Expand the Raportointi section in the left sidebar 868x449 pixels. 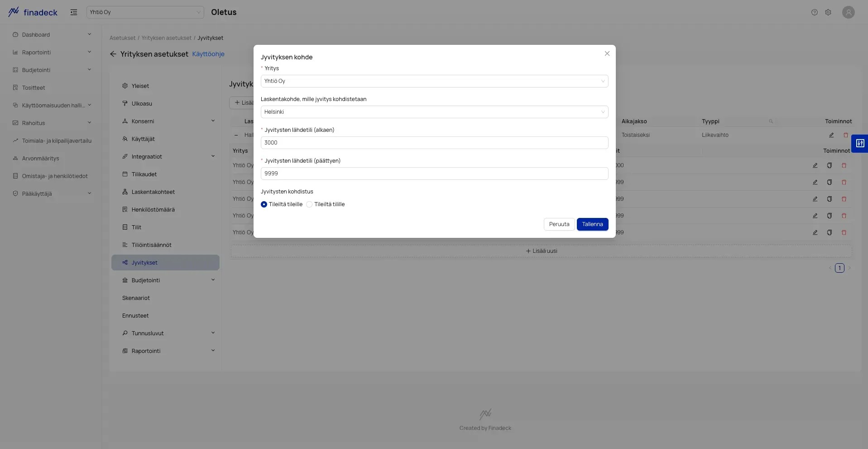tap(52, 53)
